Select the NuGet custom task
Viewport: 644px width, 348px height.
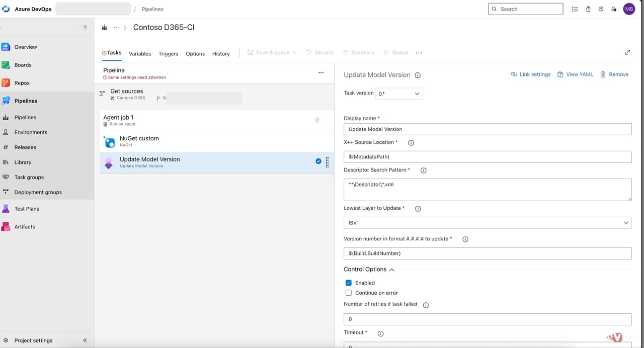point(217,142)
